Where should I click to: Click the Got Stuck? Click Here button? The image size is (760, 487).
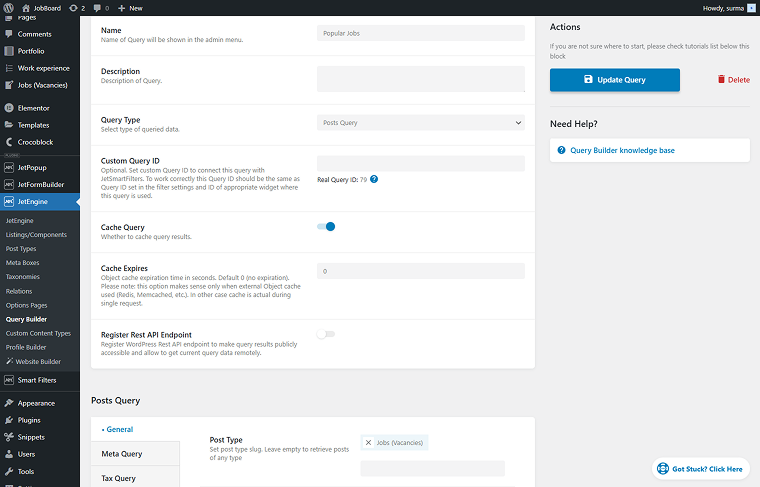(x=701, y=469)
